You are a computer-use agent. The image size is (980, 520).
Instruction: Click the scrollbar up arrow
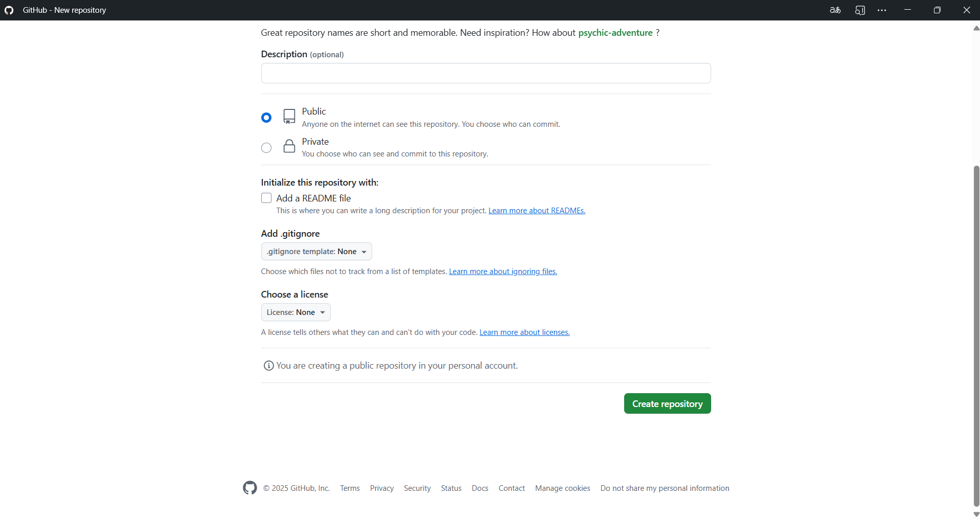coord(976,28)
